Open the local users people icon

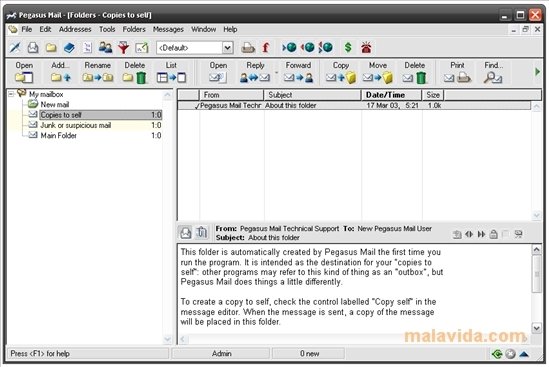(105, 47)
